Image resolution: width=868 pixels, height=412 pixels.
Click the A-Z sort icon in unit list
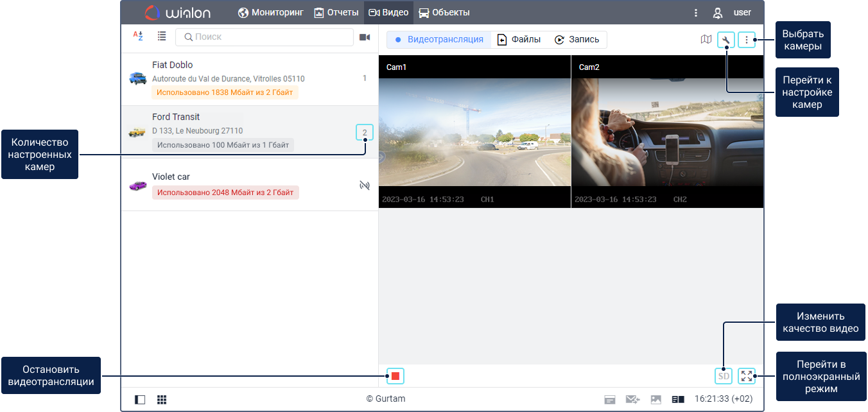tap(137, 37)
